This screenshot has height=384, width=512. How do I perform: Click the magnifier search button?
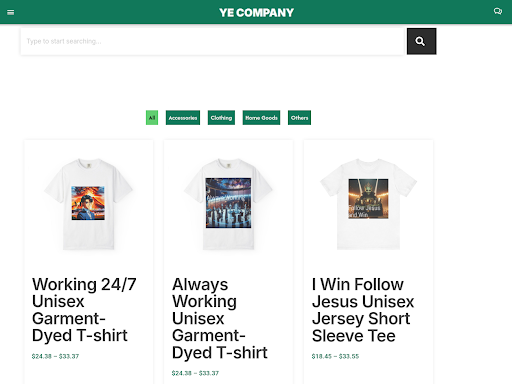tap(421, 41)
